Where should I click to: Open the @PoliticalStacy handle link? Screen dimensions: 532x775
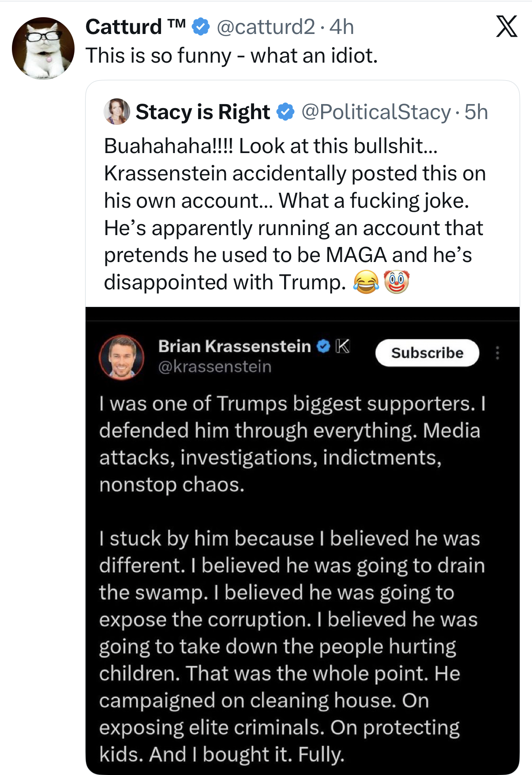376,112
